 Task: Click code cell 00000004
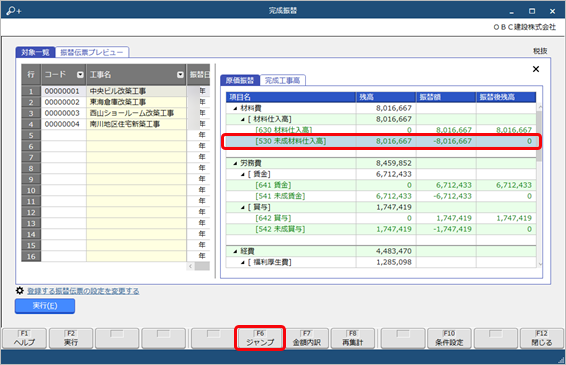pos(64,124)
